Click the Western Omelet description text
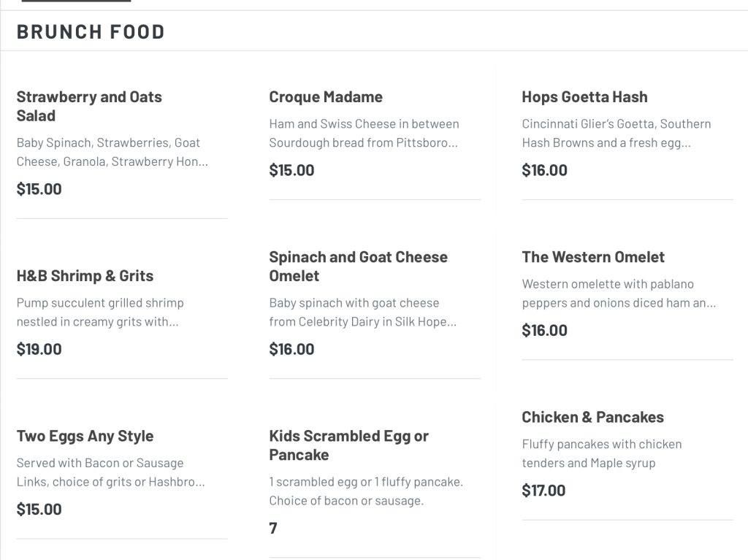748x560 pixels. [619, 294]
